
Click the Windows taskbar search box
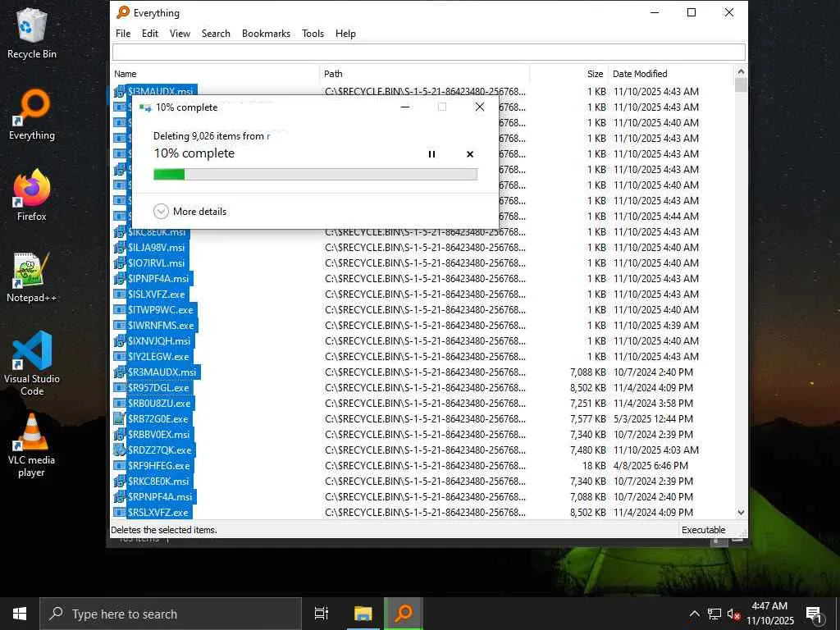point(171,614)
